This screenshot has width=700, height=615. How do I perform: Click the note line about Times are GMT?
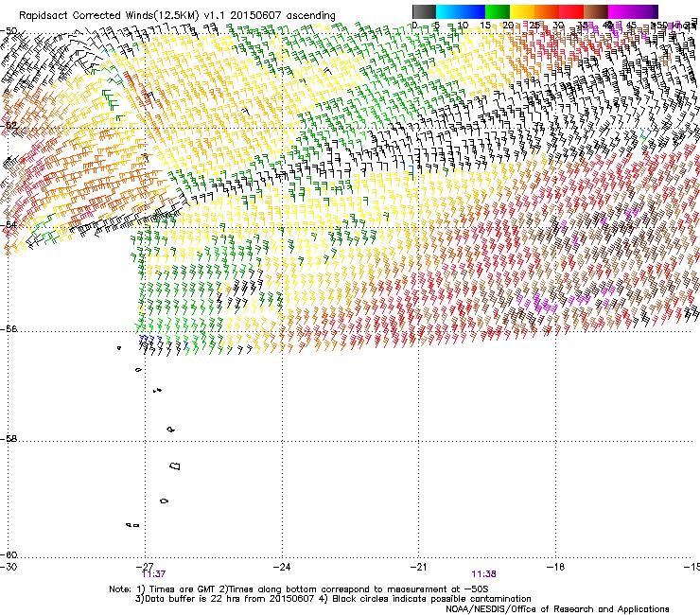[299, 589]
